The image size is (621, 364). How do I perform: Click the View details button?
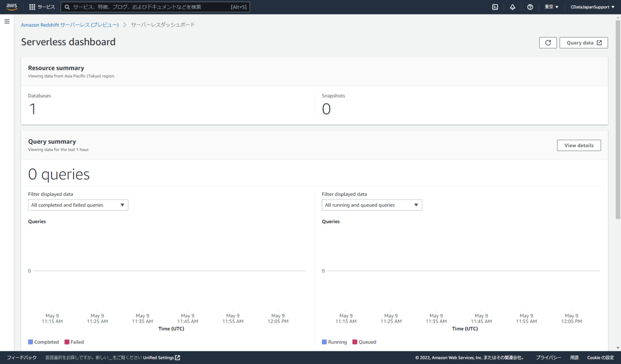tap(579, 145)
